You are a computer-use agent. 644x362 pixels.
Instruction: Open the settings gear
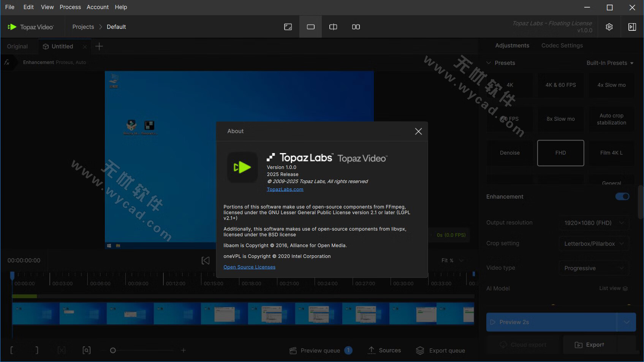(x=609, y=27)
